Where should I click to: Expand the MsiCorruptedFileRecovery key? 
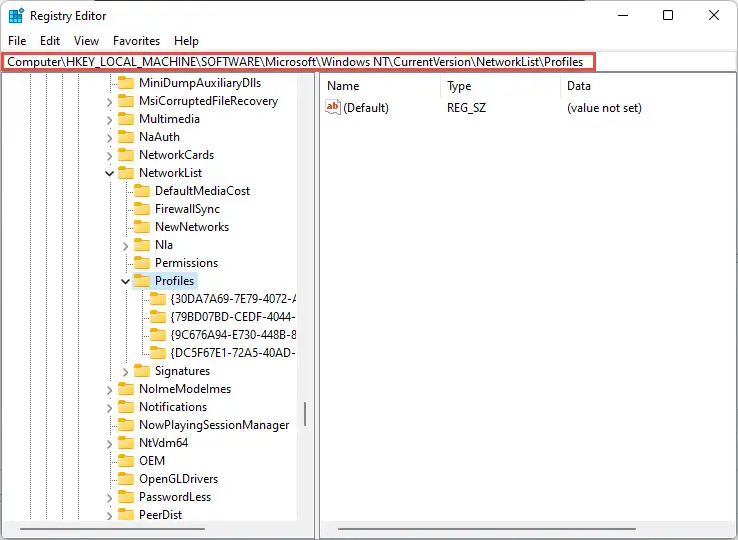click(x=109, y=102)
